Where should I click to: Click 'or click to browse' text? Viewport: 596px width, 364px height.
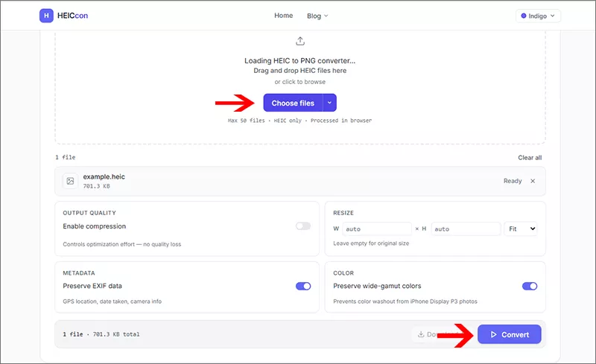[300, 82]
